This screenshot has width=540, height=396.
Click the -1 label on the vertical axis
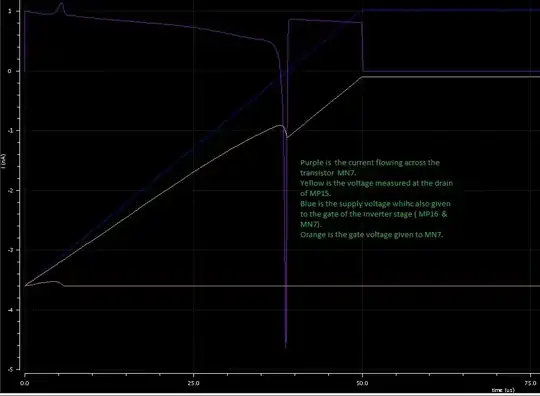coord(10,131)
